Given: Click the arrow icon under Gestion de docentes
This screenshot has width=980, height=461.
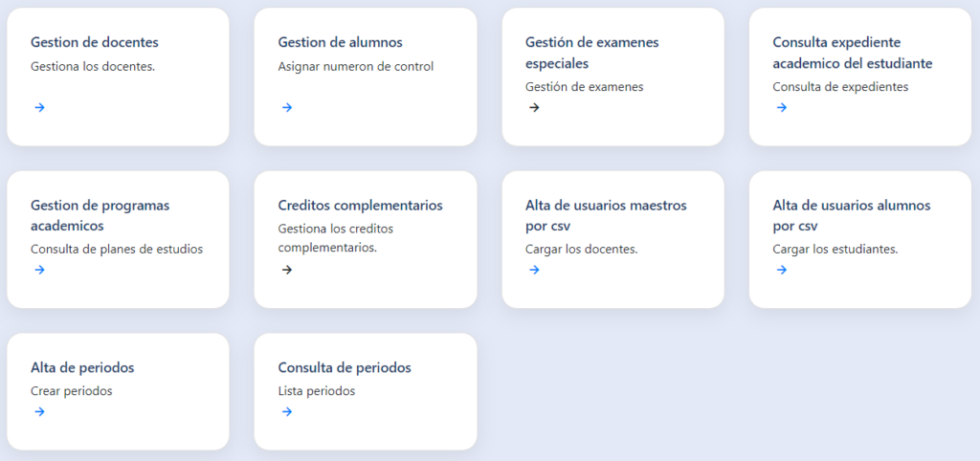Looking at the screenshot, I should tap(39, 107).
